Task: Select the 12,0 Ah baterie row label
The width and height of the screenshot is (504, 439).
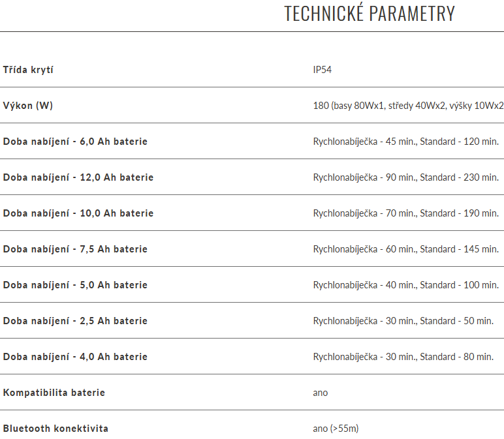Action: pos(78,177)
